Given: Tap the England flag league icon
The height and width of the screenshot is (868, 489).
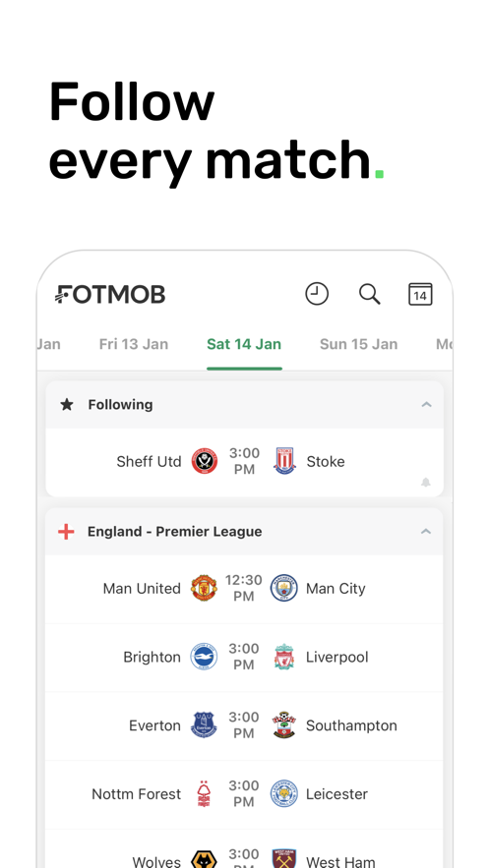Looking at the screenshot, I should [x=66, y=532].
